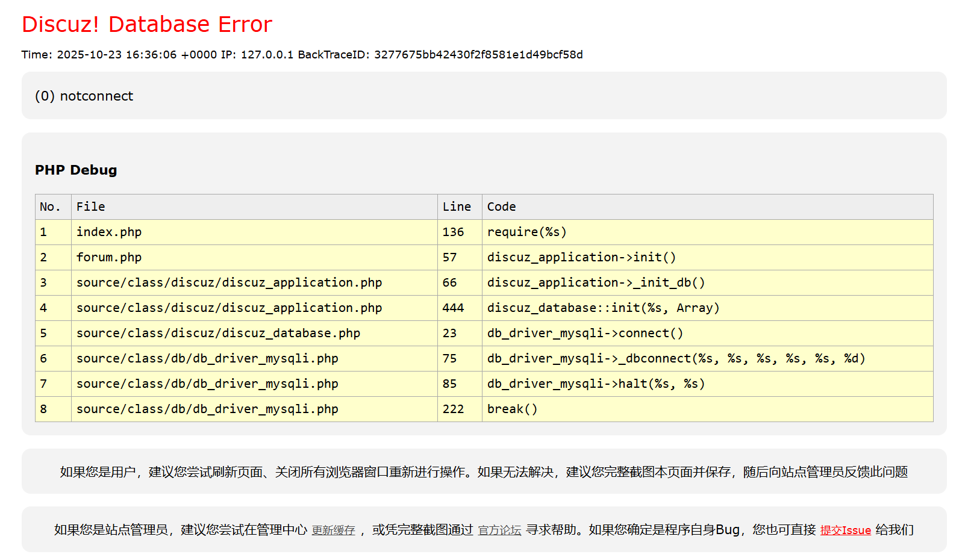Click the discuz_database.php file path
The image size is (965, 560).
coord(218,334)
